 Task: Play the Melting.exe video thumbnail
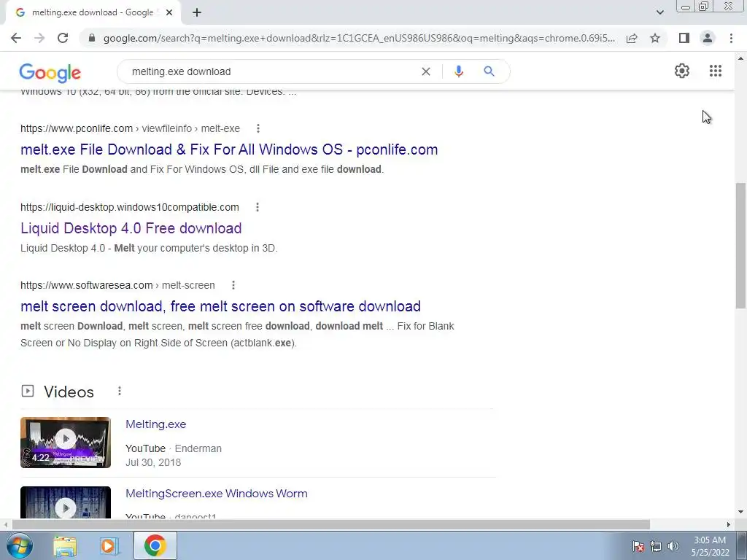click(66, 443)
